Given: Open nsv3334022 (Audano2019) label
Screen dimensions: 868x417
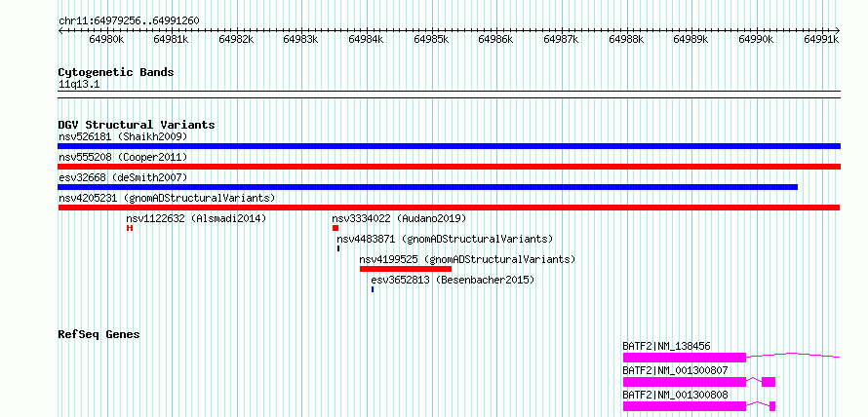Looking at the screenshot, I should (x=399, y=218).
